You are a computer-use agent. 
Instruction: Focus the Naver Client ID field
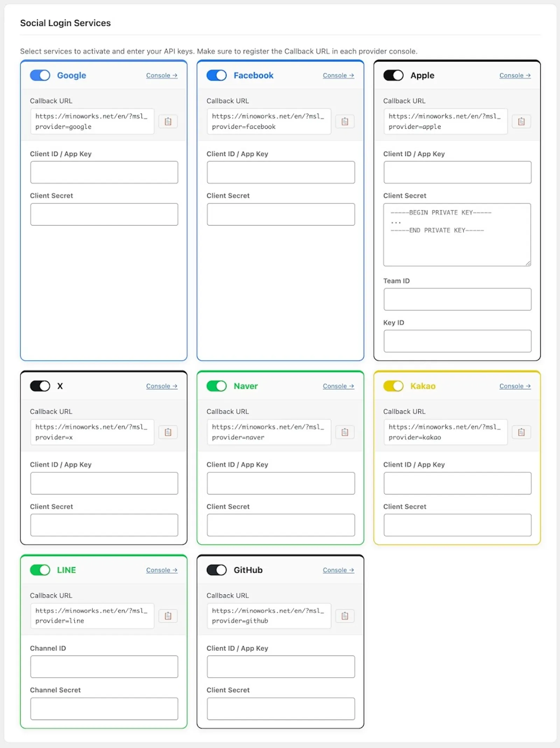coord(281,483)
